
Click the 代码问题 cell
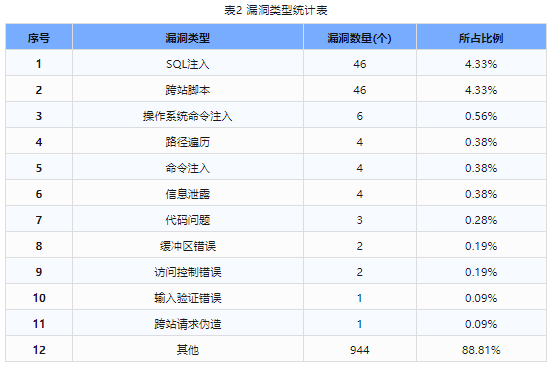click(188, 220)
